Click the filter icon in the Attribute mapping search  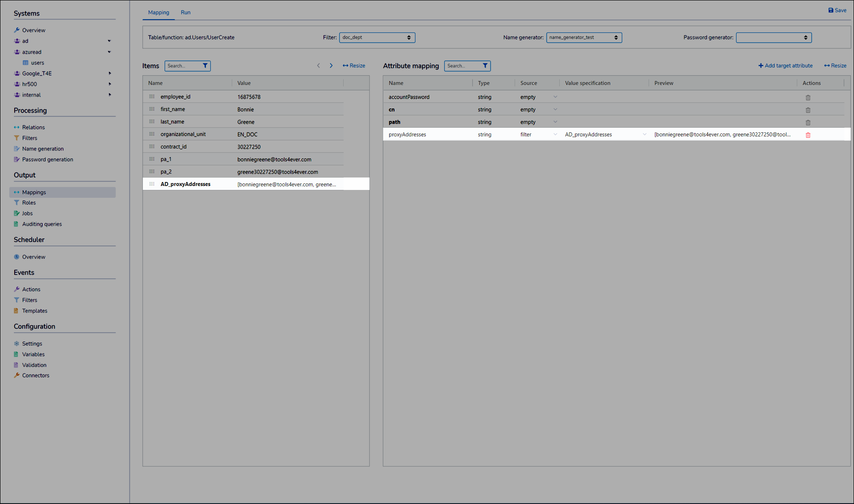[x=485, y=66]
